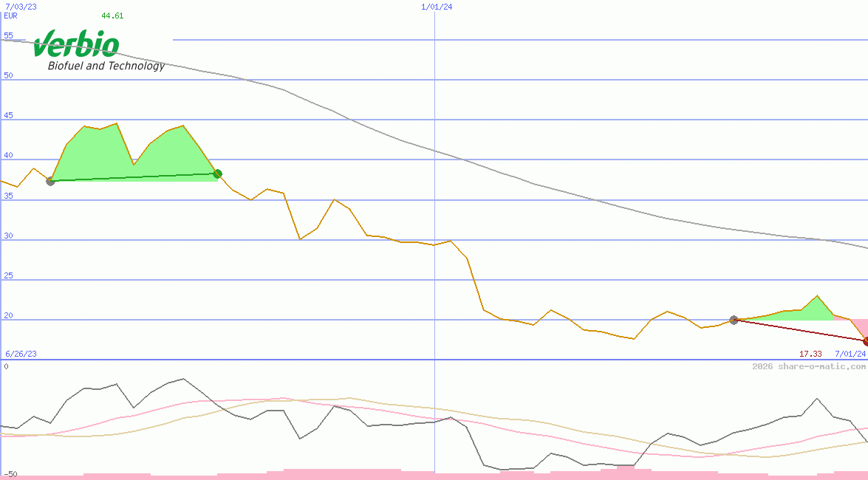Click the green 44.61 high price value
Viewport: 868px width, 480px height.
112,16
